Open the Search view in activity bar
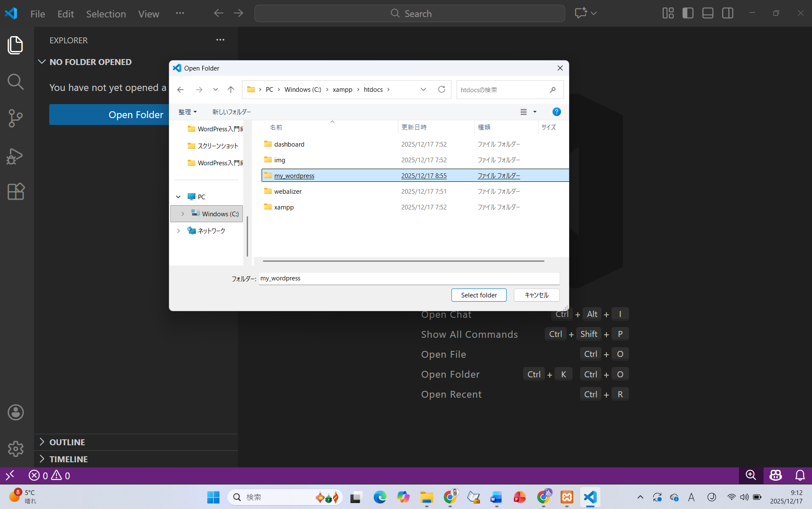The width and height of the screenshot is (812, 509). click(16, 82)
